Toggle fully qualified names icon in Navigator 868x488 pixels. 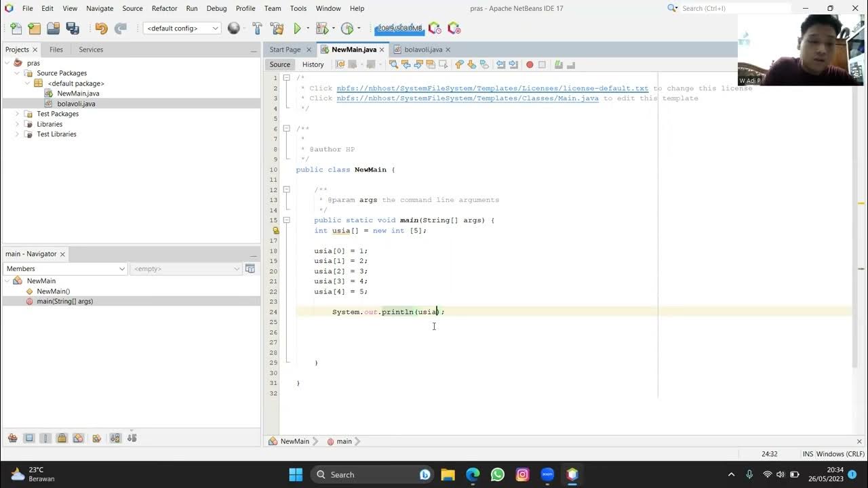coord(96,438)
